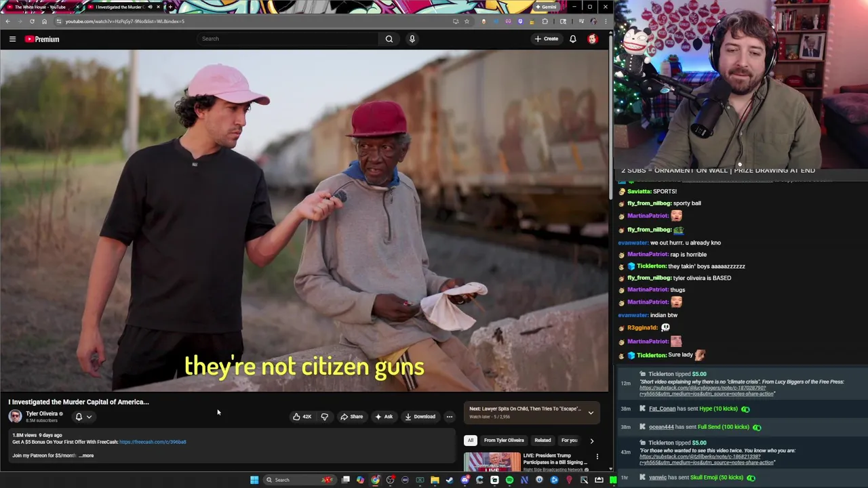Open ocean444 username in activity feed
The image size is (868, 488).
pos(661,427)
